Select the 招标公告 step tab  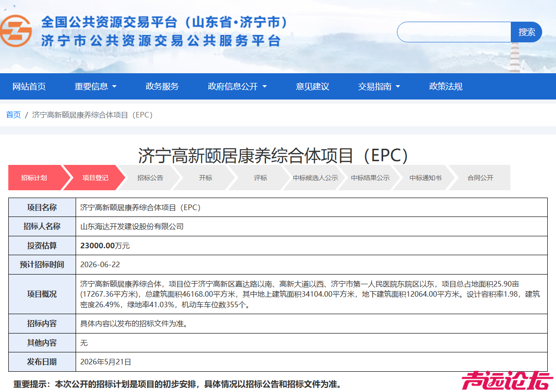tap(150, 178)
